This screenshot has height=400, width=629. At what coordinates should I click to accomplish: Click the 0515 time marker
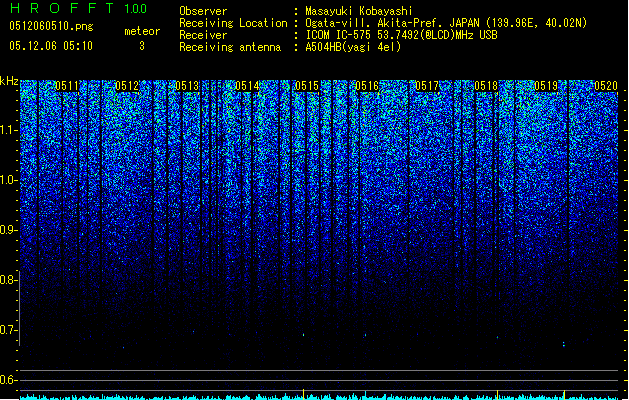coord(307,86)
